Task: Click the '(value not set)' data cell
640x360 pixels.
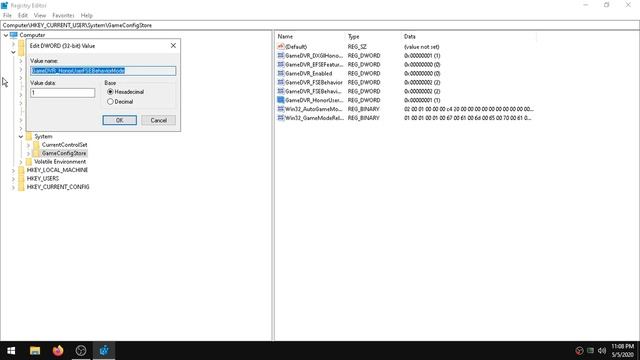Action: (422, 47)
